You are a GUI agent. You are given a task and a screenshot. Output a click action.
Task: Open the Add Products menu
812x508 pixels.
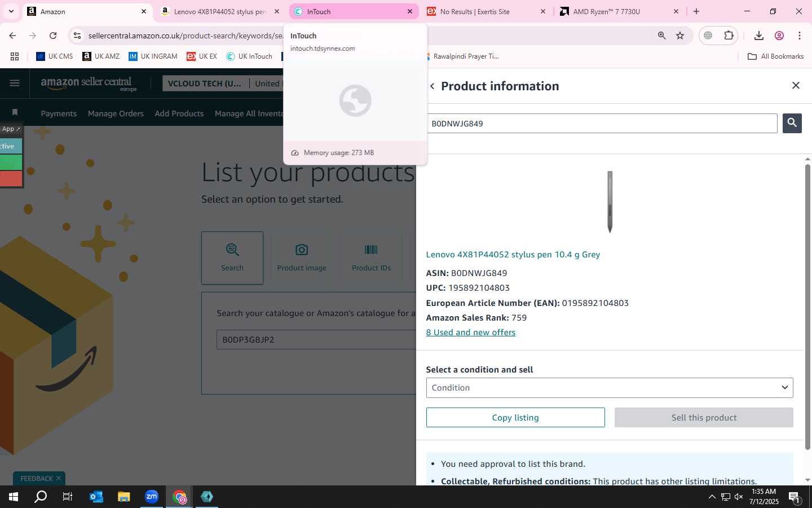(x=179, y=113)
